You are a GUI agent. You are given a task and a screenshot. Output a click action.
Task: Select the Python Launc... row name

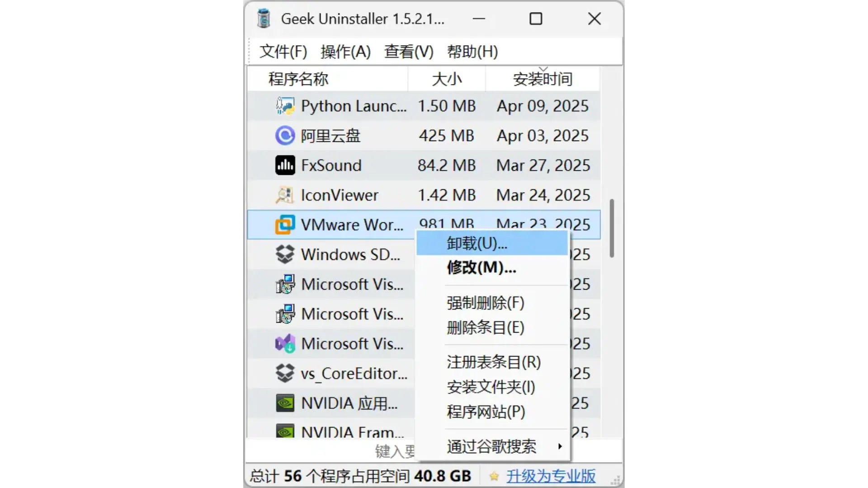[354, 106]
